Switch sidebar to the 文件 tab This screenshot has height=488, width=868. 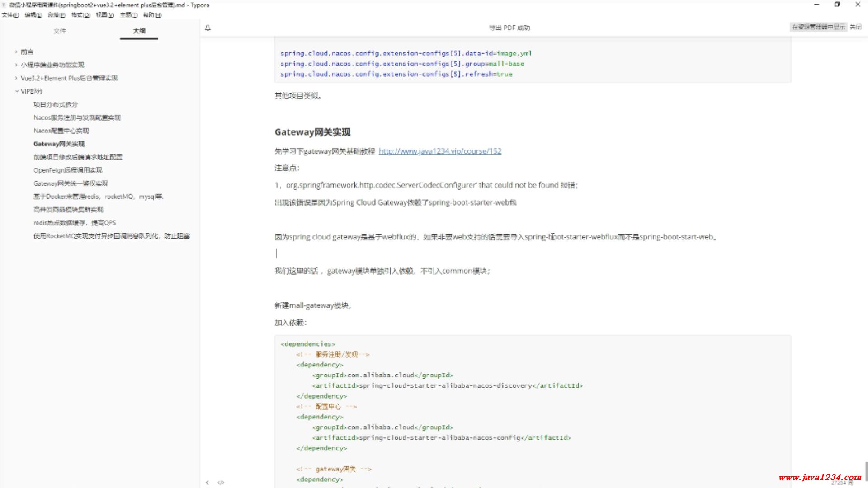pyautogui.click(x=60, y=31)
